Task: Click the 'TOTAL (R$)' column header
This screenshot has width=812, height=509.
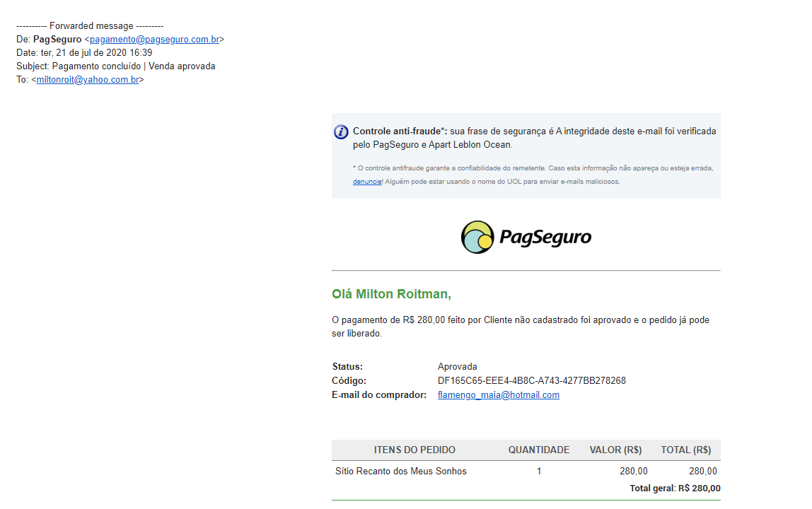Action: (x=685, y=450)
